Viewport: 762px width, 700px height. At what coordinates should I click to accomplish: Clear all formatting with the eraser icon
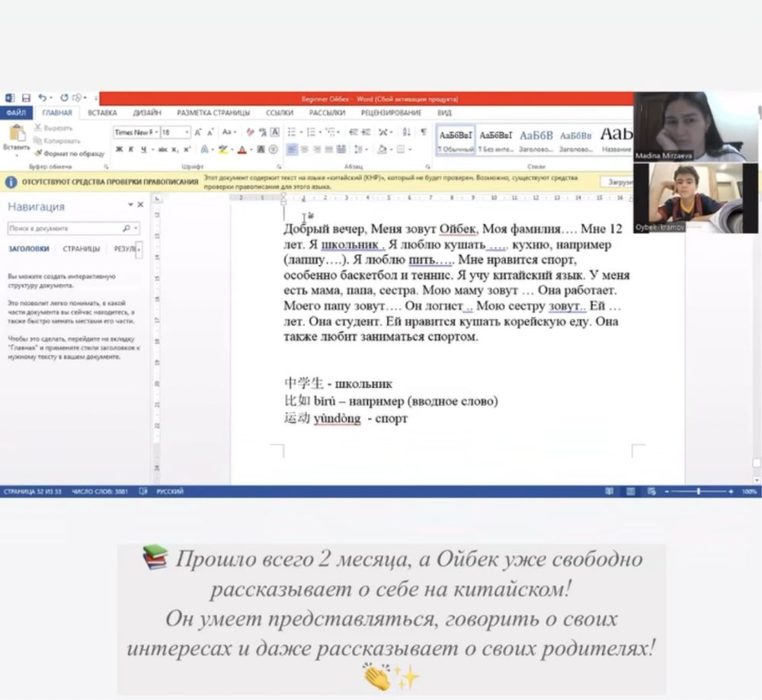[x=250, y=132]
